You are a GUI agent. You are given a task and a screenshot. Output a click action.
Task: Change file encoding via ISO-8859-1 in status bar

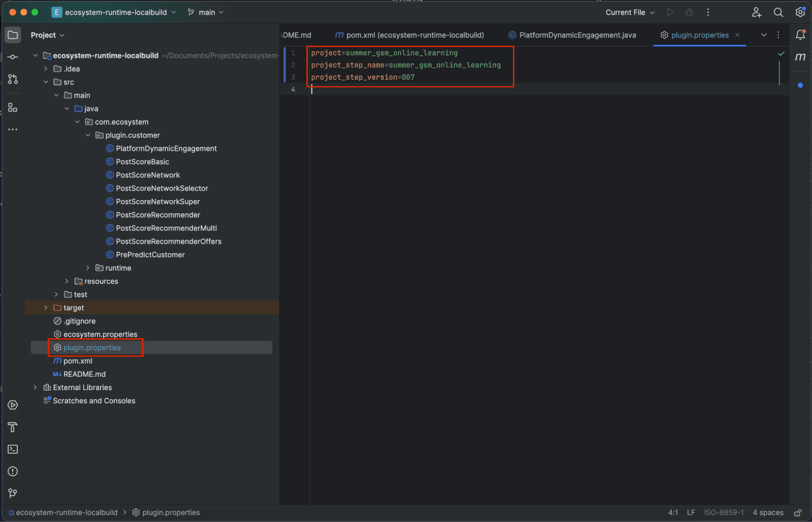point(723,512)
